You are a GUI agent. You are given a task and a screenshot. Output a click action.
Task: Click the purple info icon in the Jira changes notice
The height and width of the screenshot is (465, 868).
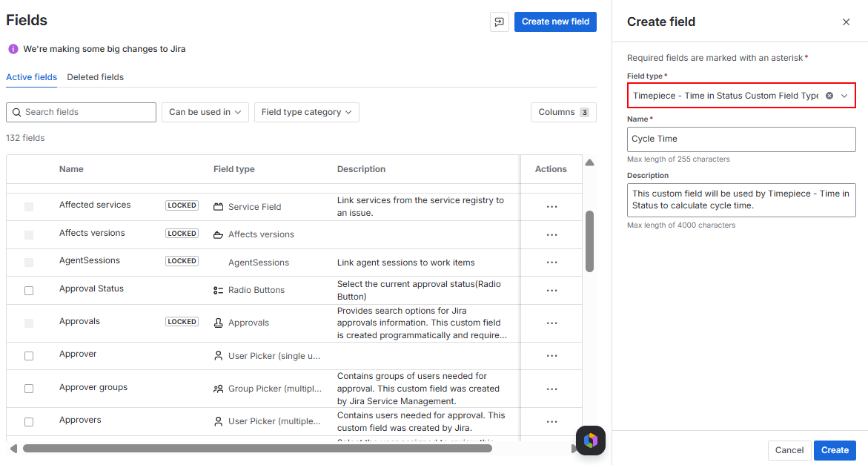[13, 49]
